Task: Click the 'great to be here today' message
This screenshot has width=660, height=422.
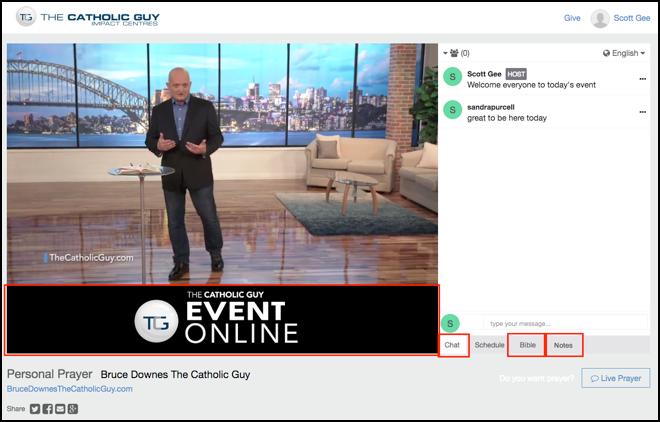Action: 507,118
